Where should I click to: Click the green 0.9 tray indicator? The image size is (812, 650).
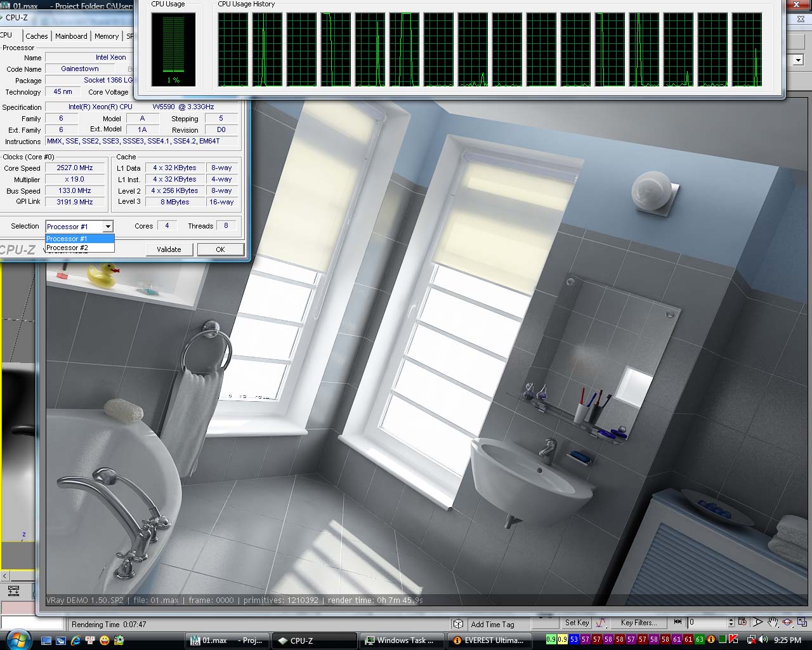[x=551, y=639]
